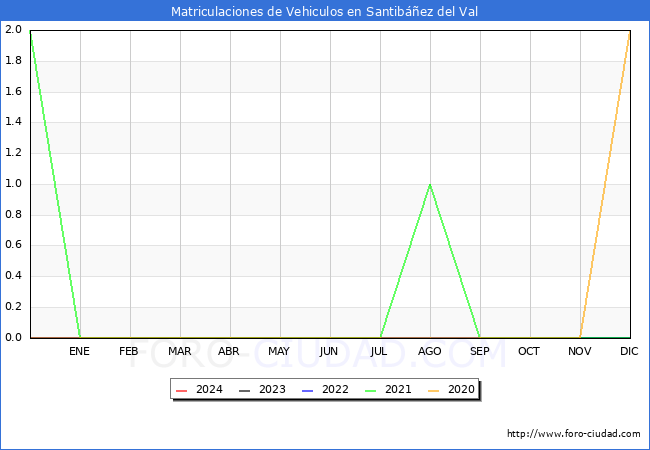
Task: Click the FEB month axis label
Action: click(x=129, y=351)
